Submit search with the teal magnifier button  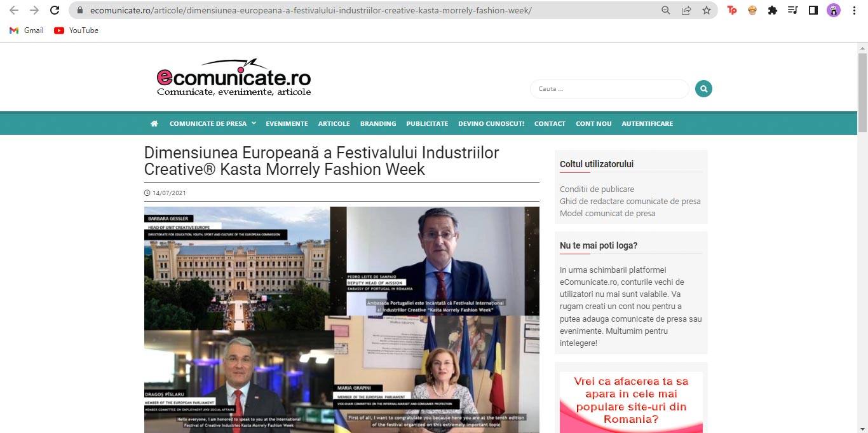tap(703, 89)
